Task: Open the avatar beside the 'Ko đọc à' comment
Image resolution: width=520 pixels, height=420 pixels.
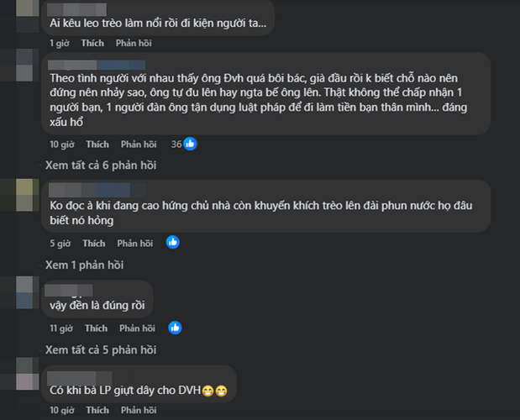Action: click(28, 195)
